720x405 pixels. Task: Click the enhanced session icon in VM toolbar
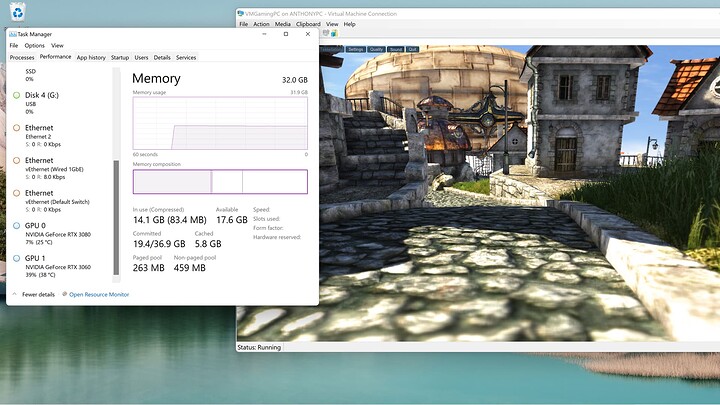(x=326, y=33)
